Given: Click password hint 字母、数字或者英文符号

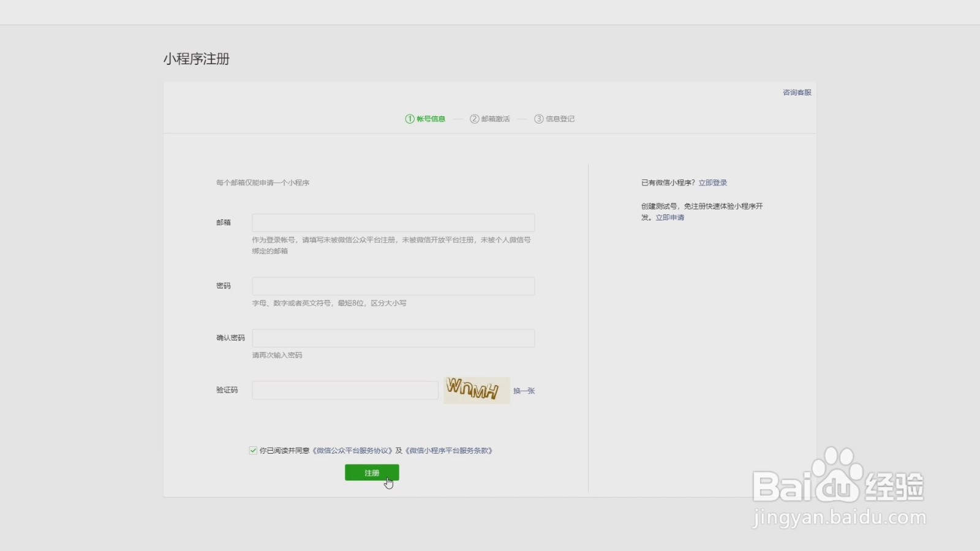Looking at the screenshot, I should 292,303.
